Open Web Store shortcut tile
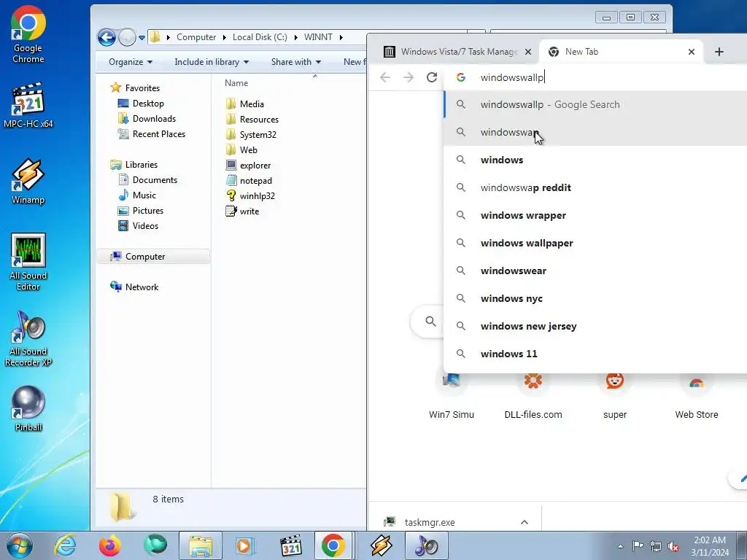The image size is (747, 560). [x=697, y=397]
